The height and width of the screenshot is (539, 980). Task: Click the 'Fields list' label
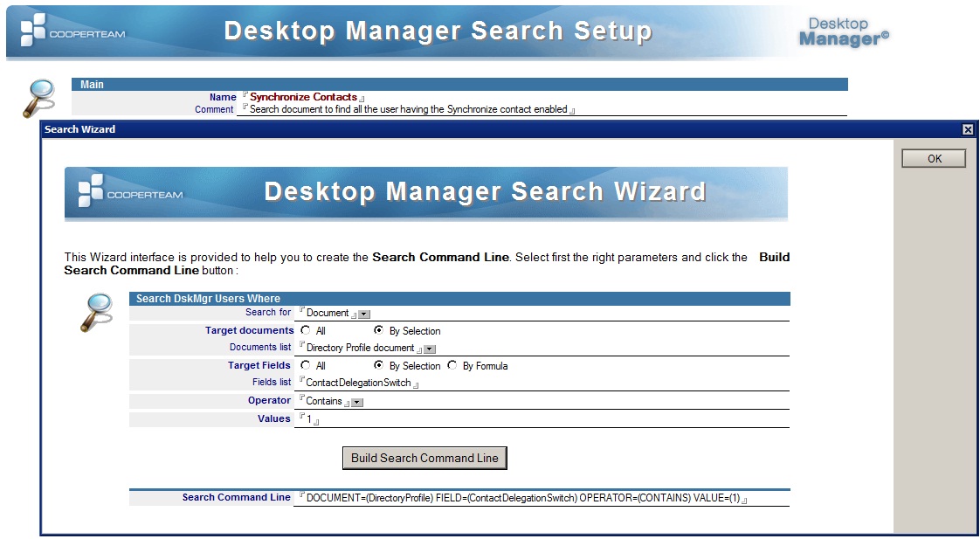tap(272, 382)
